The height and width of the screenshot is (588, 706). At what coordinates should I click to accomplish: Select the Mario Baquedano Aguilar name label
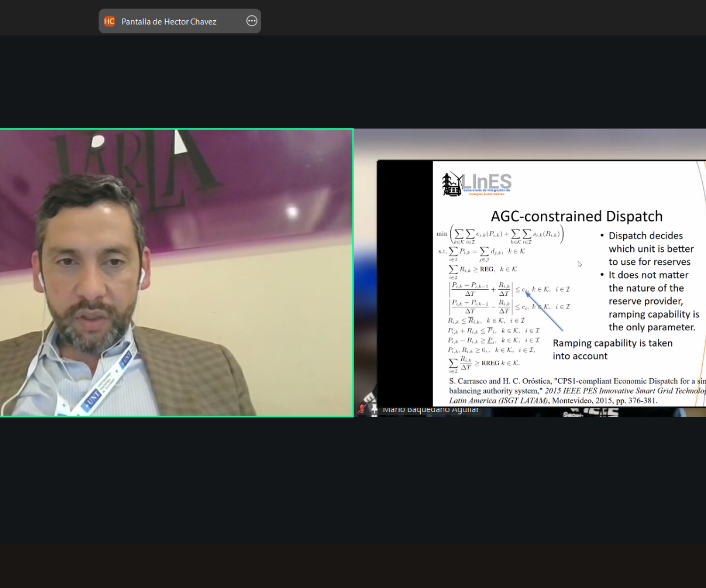click(x=430, y=410)
